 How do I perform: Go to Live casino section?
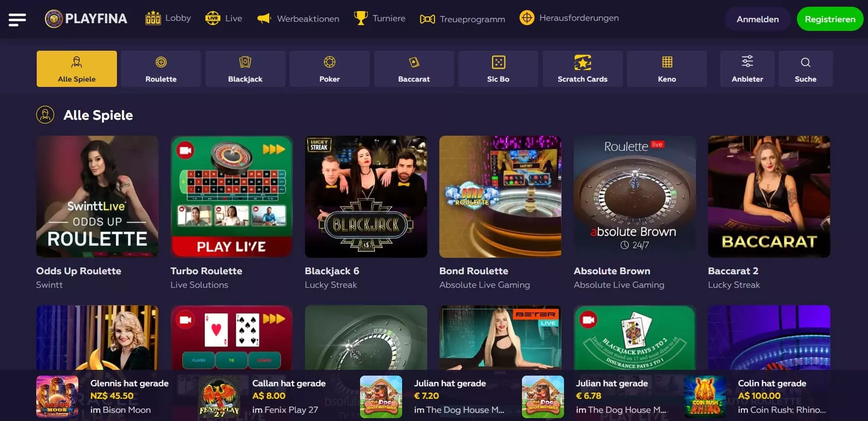(224, 18)
